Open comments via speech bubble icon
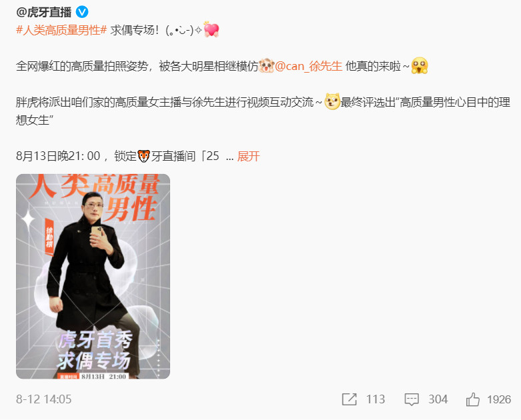The image size is (521, 420). (412, 399)
